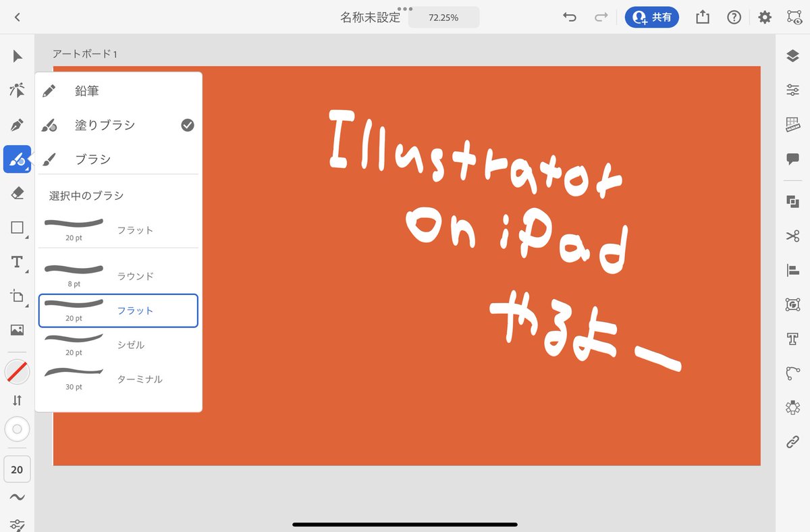Tap the 塗りブラシ selected checkmark
This screenshot has height=532, width=810.
[188, 125]
